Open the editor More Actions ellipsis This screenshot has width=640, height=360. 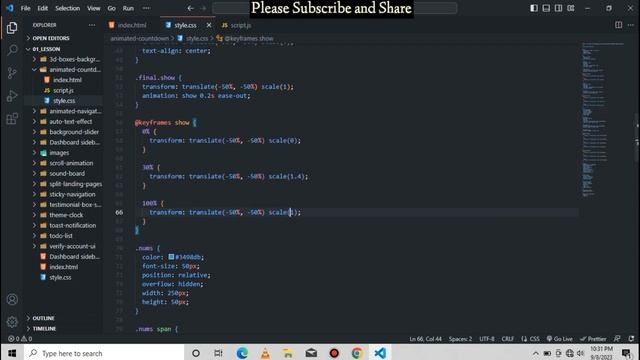point(631,25)
